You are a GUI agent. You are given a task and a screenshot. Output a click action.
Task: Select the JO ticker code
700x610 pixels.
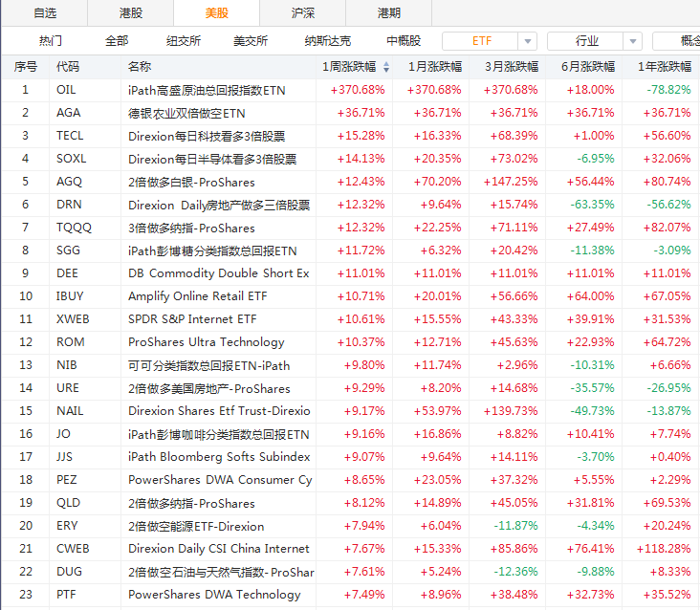63,434
